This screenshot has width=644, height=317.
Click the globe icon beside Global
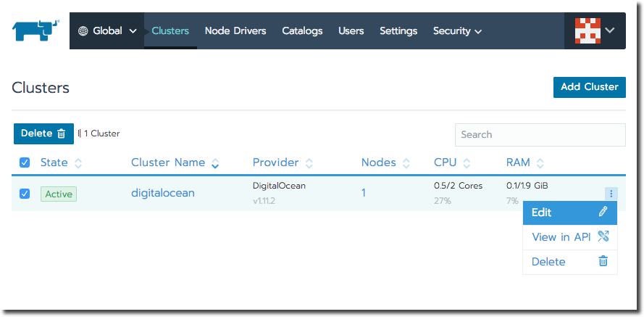tap(83, 31)
